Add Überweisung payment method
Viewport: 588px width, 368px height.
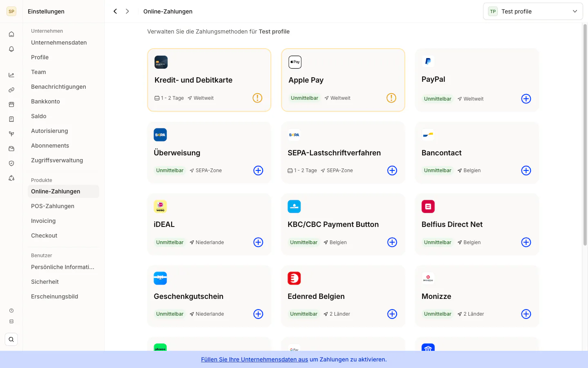(x=258, y=171)
